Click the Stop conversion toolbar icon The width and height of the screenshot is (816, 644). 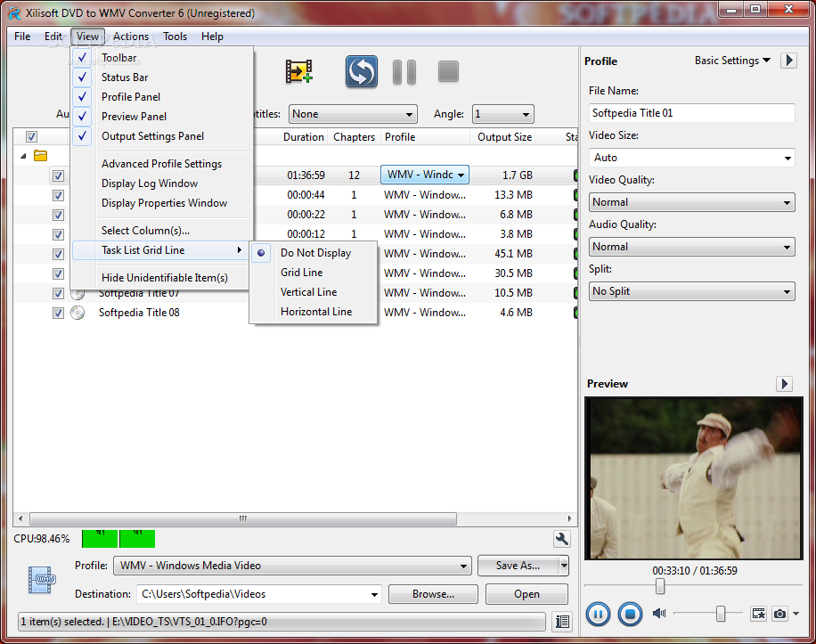pos(448,71)
